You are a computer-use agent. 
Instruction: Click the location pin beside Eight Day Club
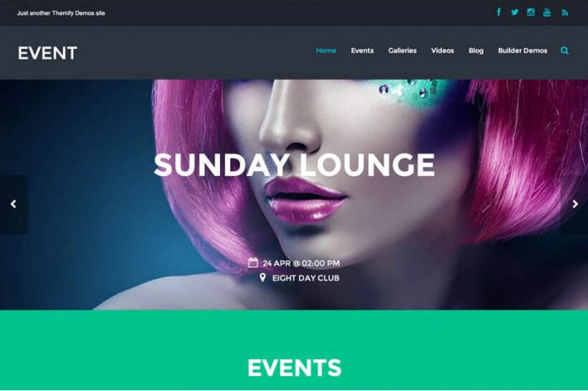(262, 278)
